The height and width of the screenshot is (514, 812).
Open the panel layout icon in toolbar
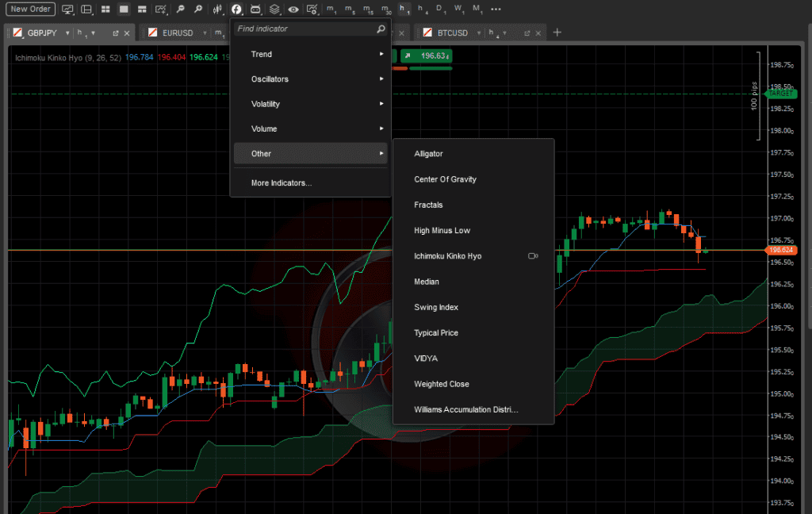tap(86, 10)
